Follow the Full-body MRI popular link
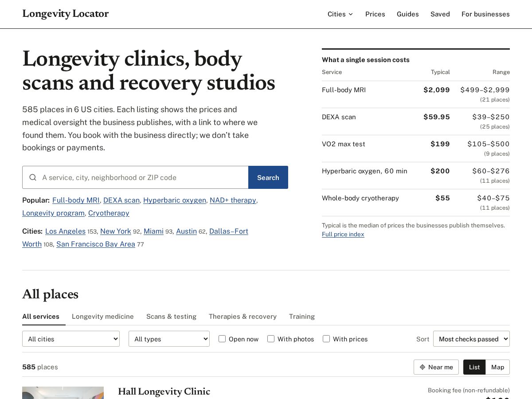The width and height of the screenshot is (532, 399). point(76,200)
